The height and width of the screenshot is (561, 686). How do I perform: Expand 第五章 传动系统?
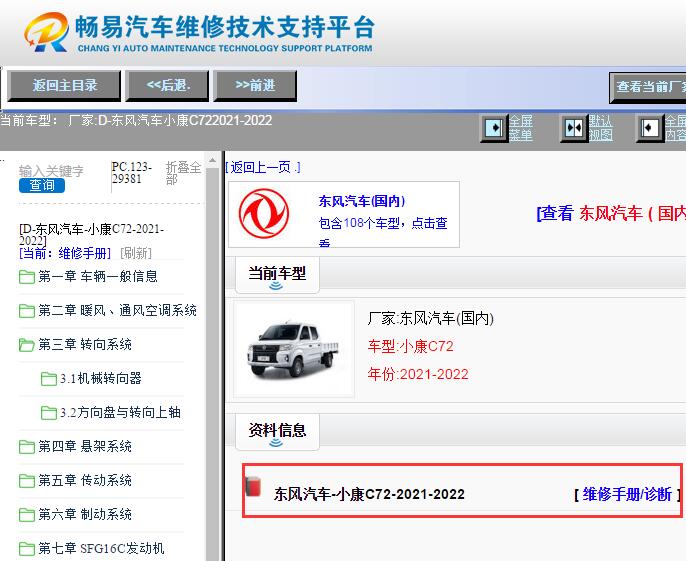coord(85,480)
